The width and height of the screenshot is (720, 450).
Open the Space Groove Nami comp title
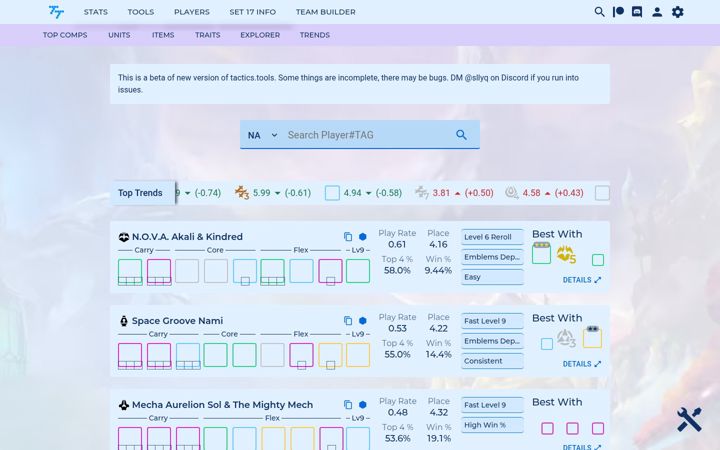click(x=177, y=321)
